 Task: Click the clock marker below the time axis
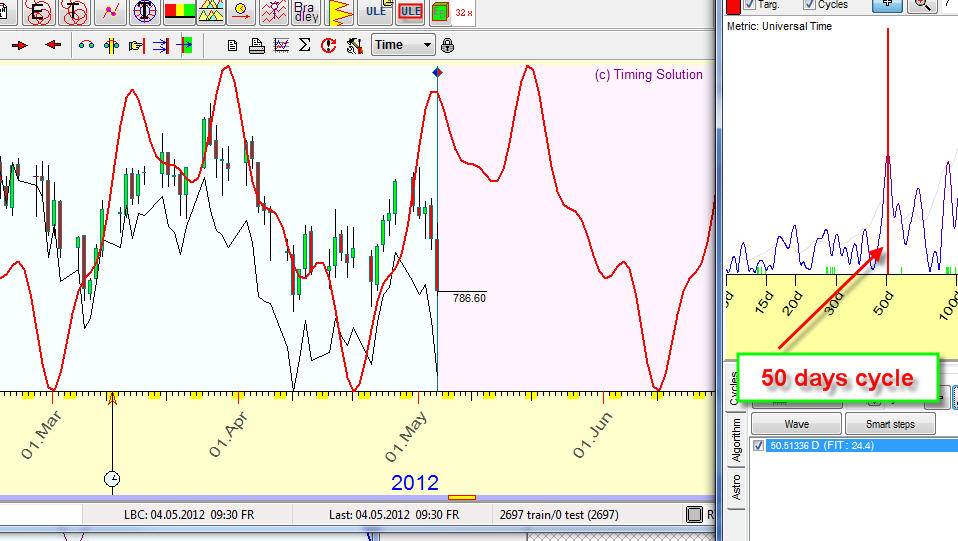tap(112, 479)
